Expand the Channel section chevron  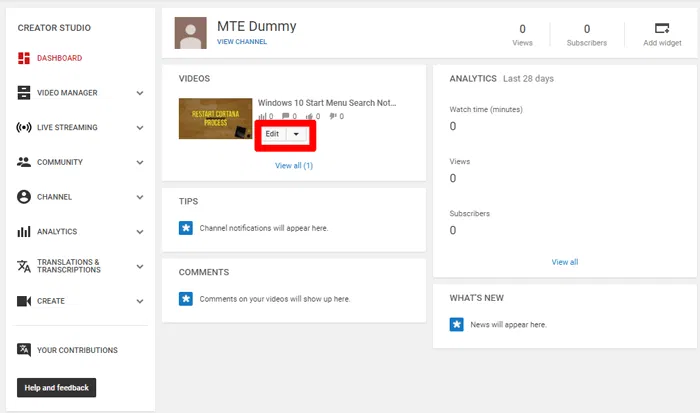(140, 197)
